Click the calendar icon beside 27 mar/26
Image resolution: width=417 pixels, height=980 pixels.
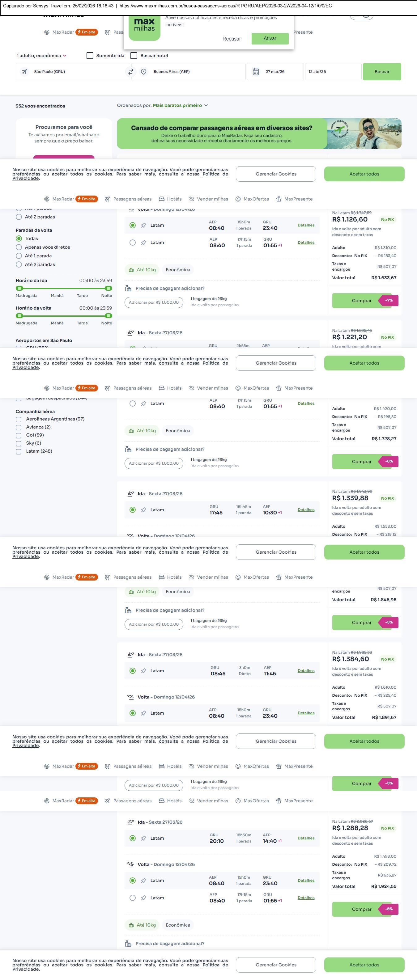pyautogui.click(x=256, y=71)
